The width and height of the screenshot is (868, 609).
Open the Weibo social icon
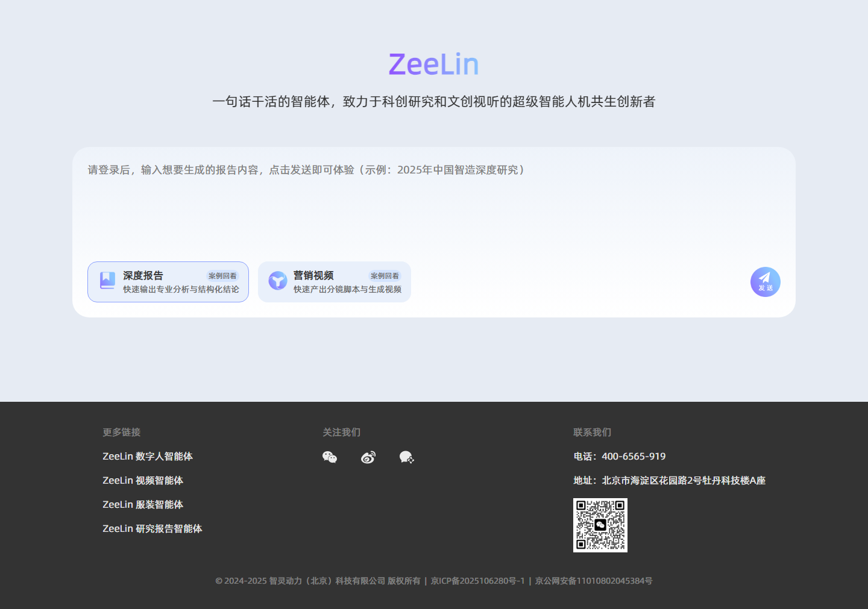click(x=368, y=457)
